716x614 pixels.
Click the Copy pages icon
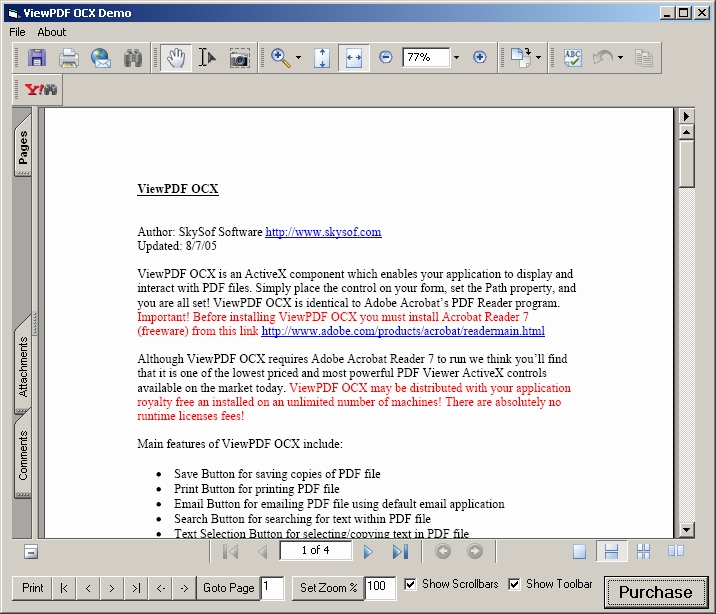pyautogui.click(x=644, y=58)
